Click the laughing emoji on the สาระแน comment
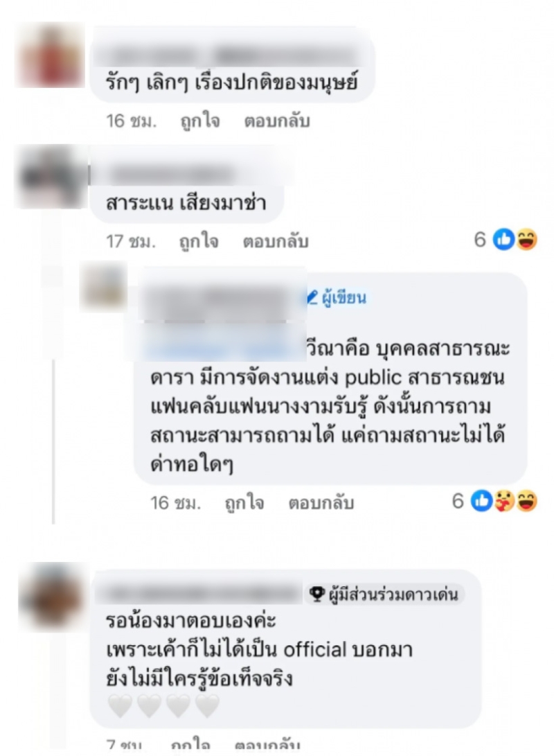Viewport: 554px width, 756px height. tap(526, 239)
